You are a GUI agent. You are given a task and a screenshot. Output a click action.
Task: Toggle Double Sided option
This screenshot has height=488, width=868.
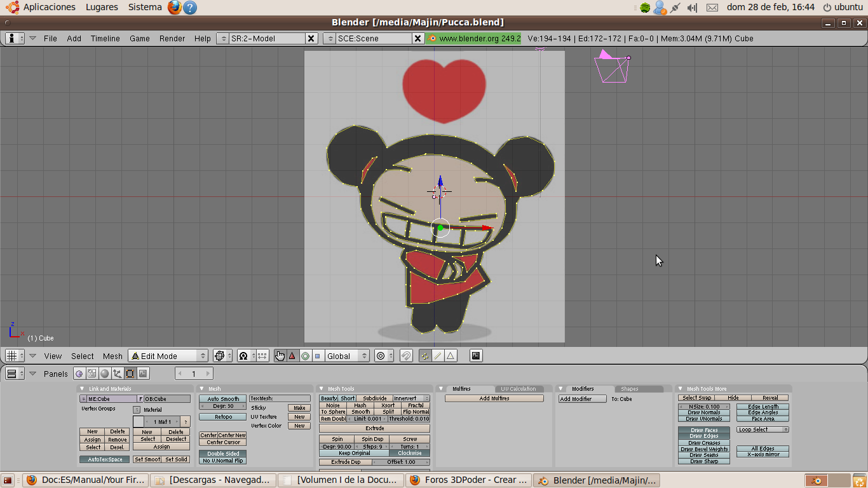tap(223, 454)
